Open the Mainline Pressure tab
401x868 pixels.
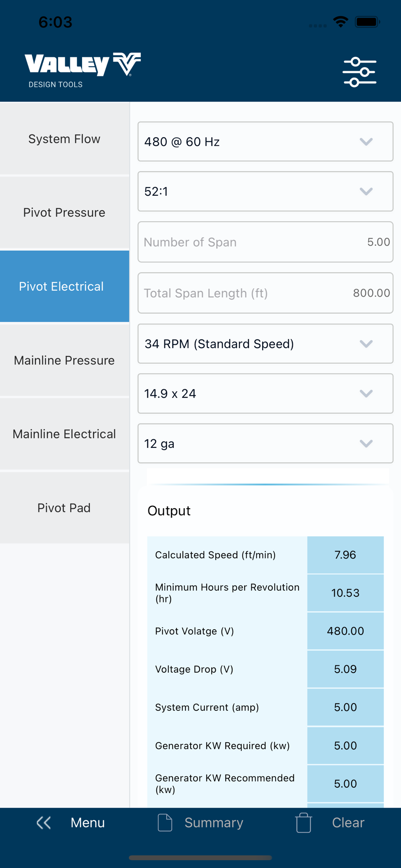point(64,360)
